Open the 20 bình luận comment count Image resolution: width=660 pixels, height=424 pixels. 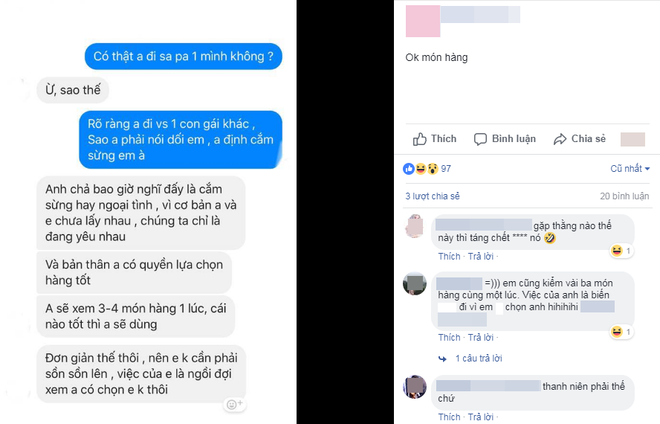[624, 196]
